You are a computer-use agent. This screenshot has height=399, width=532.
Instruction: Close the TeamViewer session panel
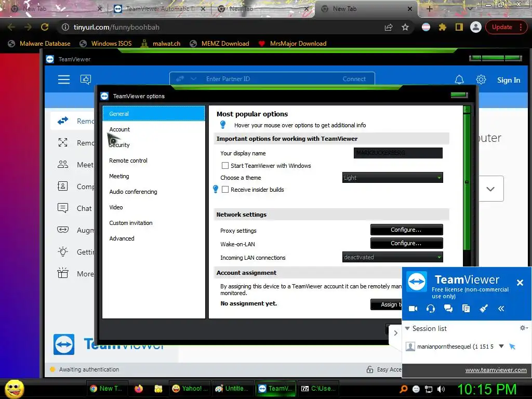(x=520, y=282)
